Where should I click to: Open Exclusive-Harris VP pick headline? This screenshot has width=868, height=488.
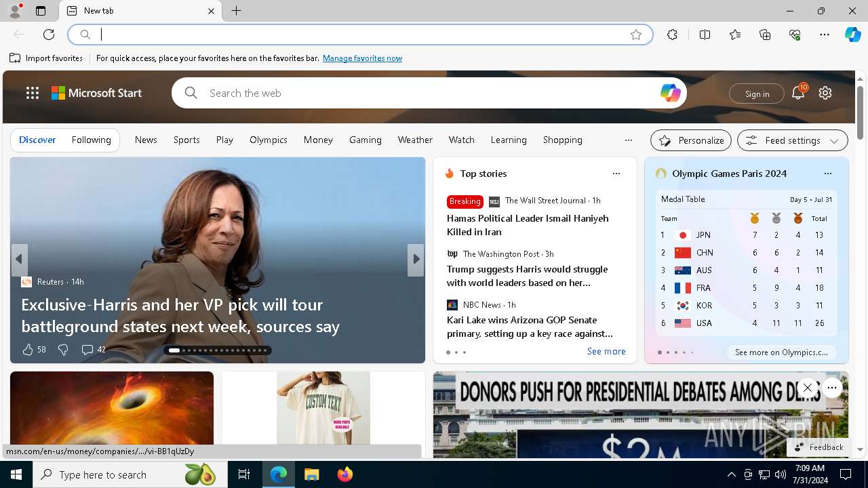coord(180,315)
